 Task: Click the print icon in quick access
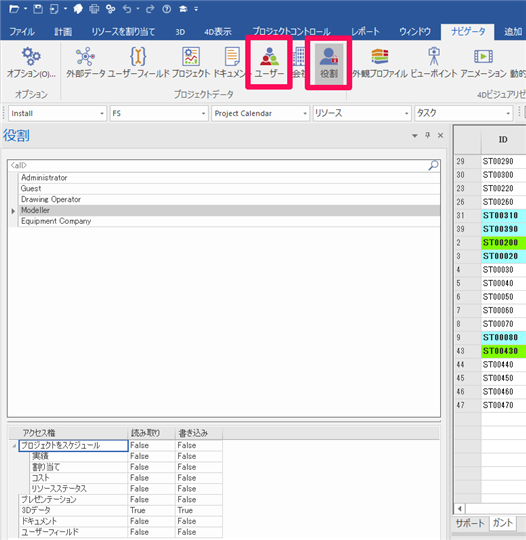(94, 9)
